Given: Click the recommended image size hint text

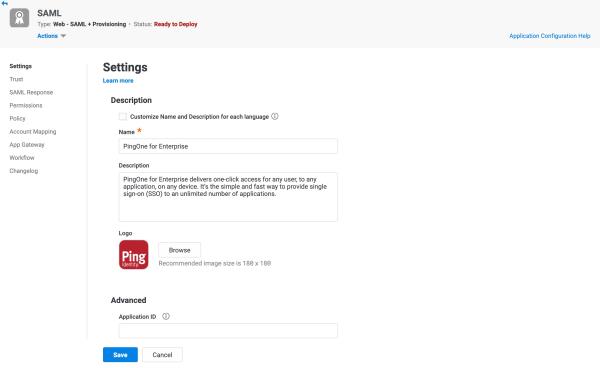Looking at the screenshot, I should [215, 263].
